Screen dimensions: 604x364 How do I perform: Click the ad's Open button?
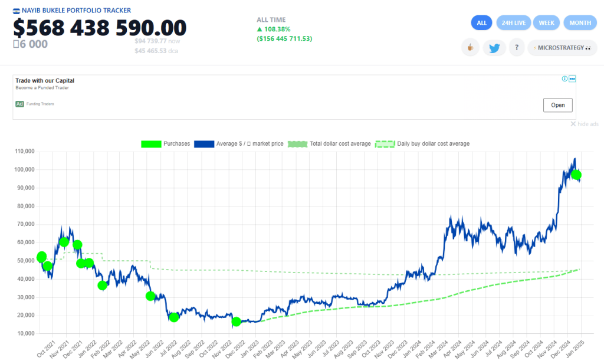click(x=557, y=105)
